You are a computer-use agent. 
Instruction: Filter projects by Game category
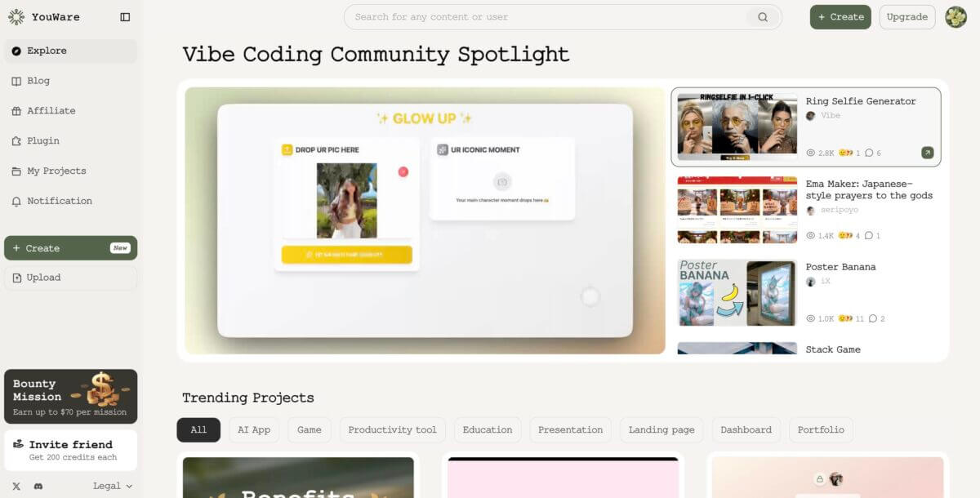click(310, 429)
